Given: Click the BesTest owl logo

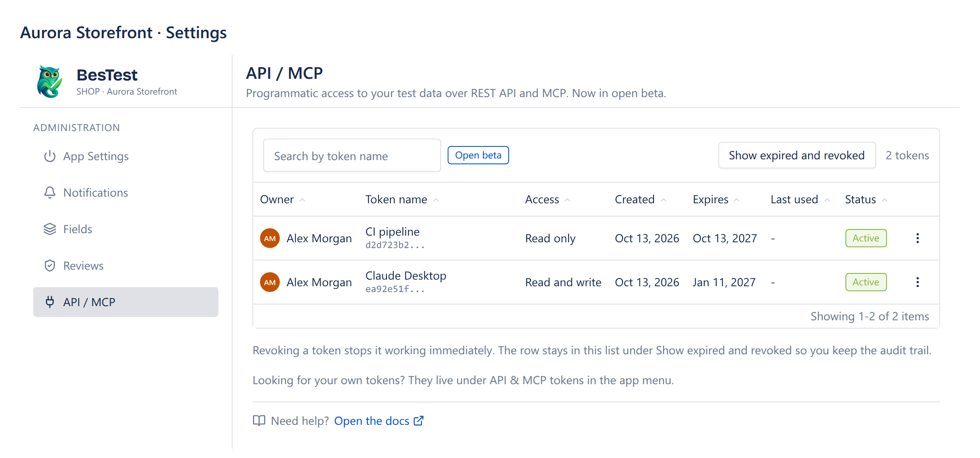Looking at the screenshot, I should pyautogui.click(x=50, y=81).
